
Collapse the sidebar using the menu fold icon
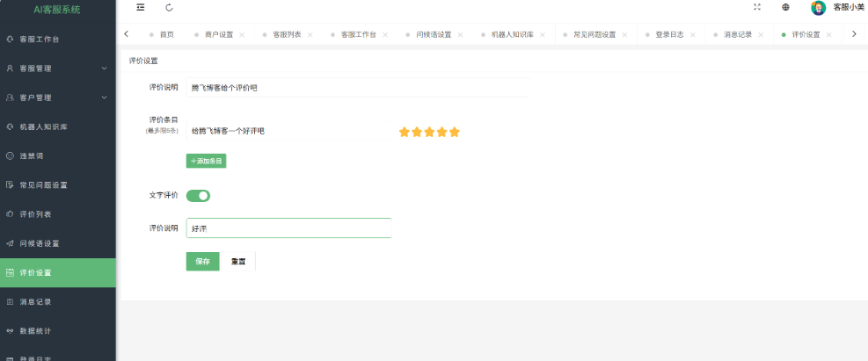coord(141,8)
